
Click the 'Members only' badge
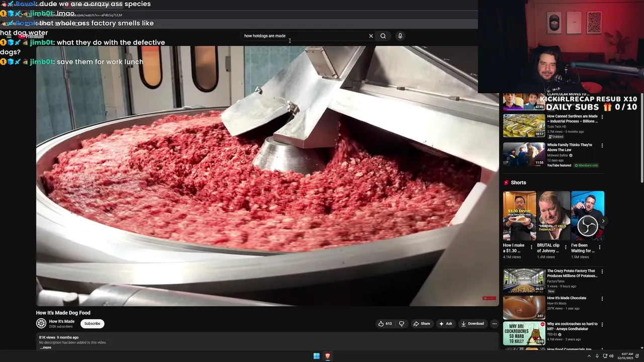point(586,165)
